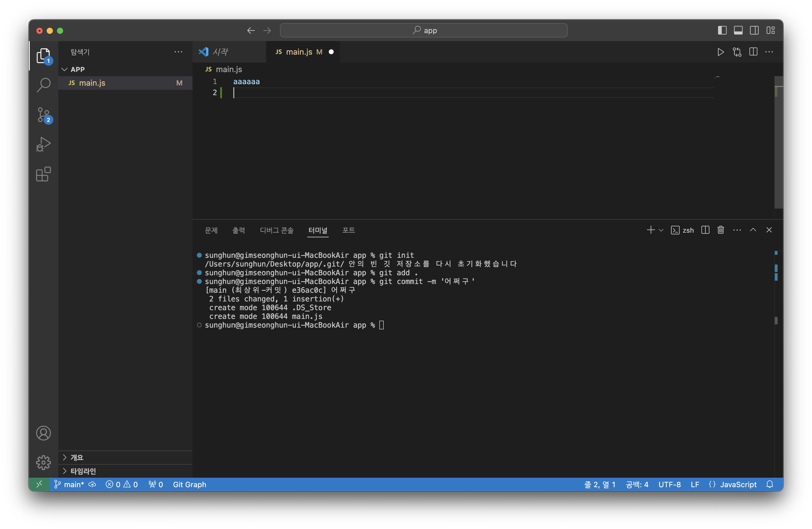Open Run and Debug view

[x=43, y=144]
